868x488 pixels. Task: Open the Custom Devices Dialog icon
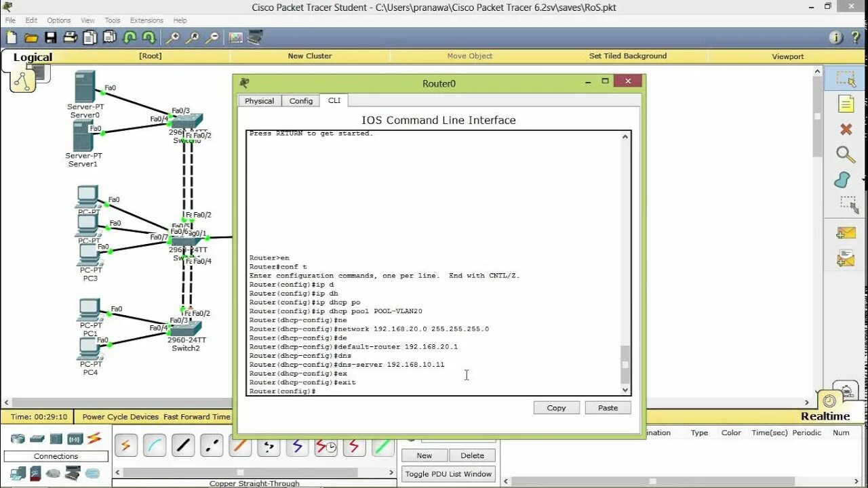click(x=256, y=37)
